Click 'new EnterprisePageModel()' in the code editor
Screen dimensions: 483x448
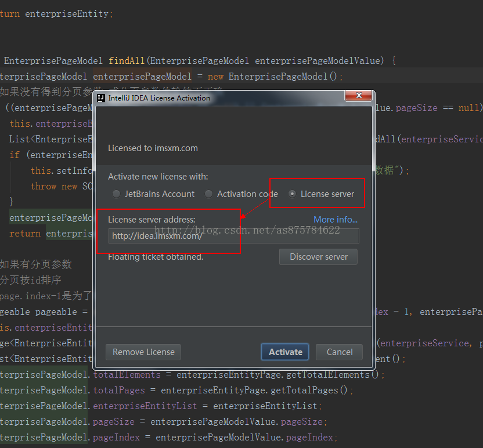coord(273,76)
